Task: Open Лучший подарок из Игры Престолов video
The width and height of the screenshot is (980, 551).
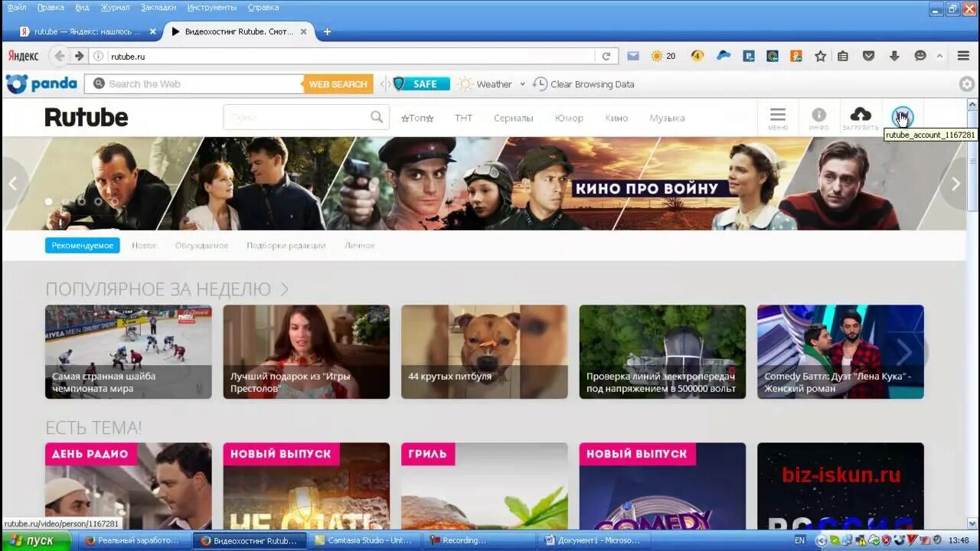Action: coord(306,352)
